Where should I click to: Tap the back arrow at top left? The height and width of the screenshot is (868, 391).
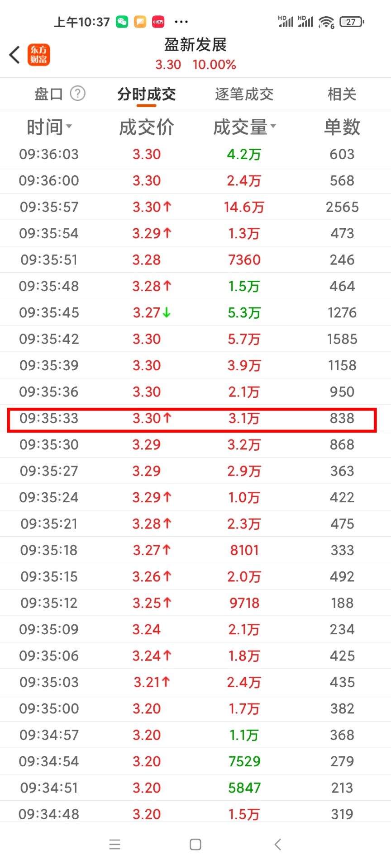pyautogui.click(x=14, y=55)
